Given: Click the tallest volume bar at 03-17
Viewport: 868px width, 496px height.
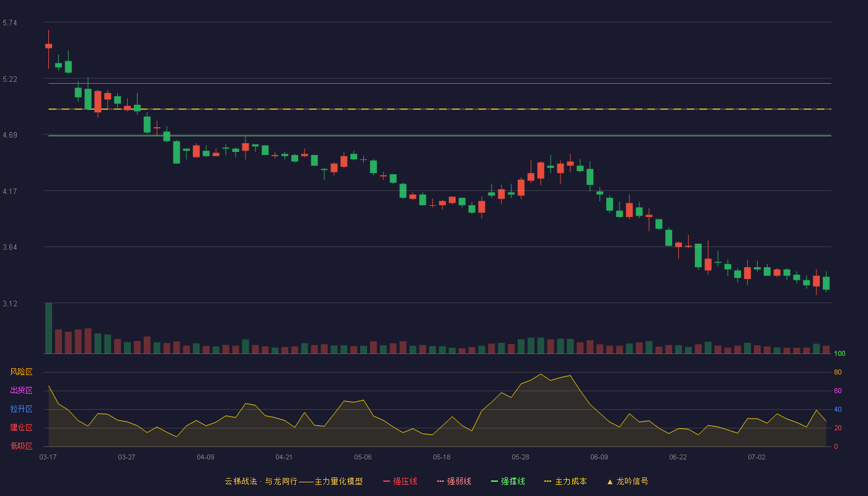Looking at the screenshot, I should (x=48, y=328).
